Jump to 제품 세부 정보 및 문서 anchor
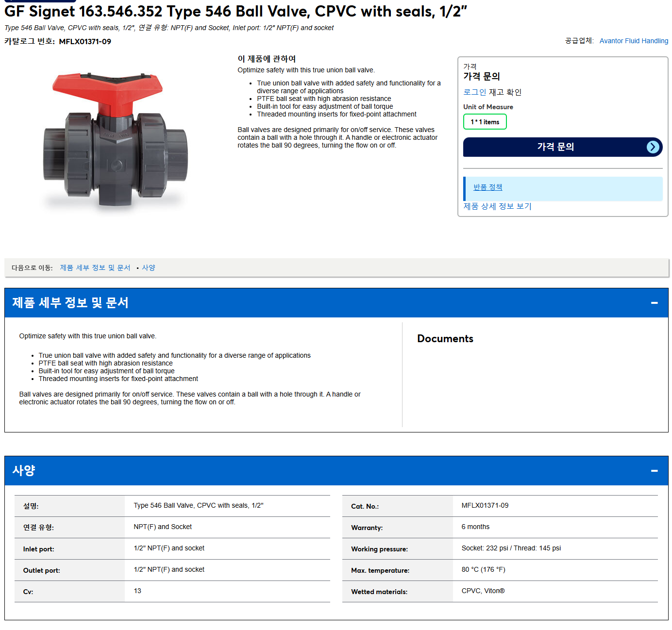 click(x=95, y=268)
